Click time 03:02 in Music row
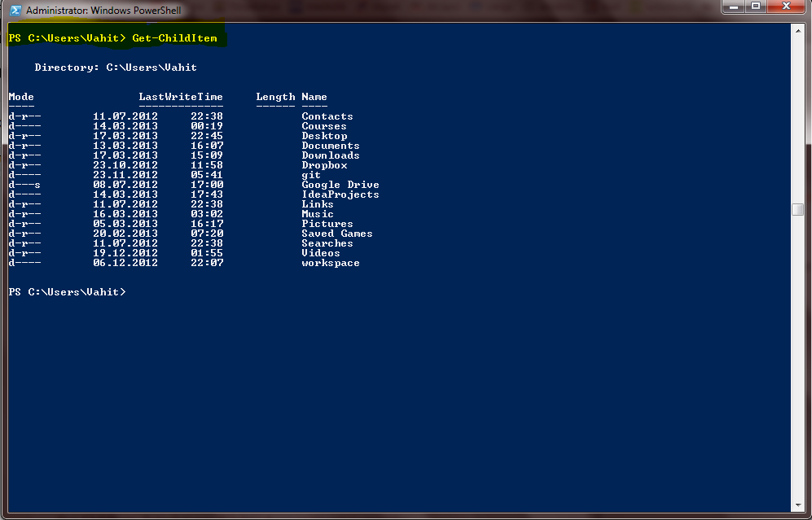This screenshot has width=812, height=520. click(207, 214)
